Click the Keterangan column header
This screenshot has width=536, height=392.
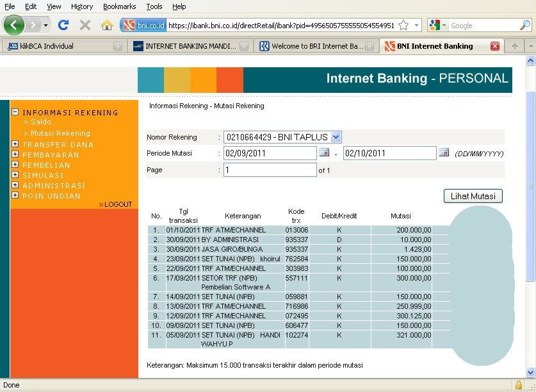click(243, 216)
